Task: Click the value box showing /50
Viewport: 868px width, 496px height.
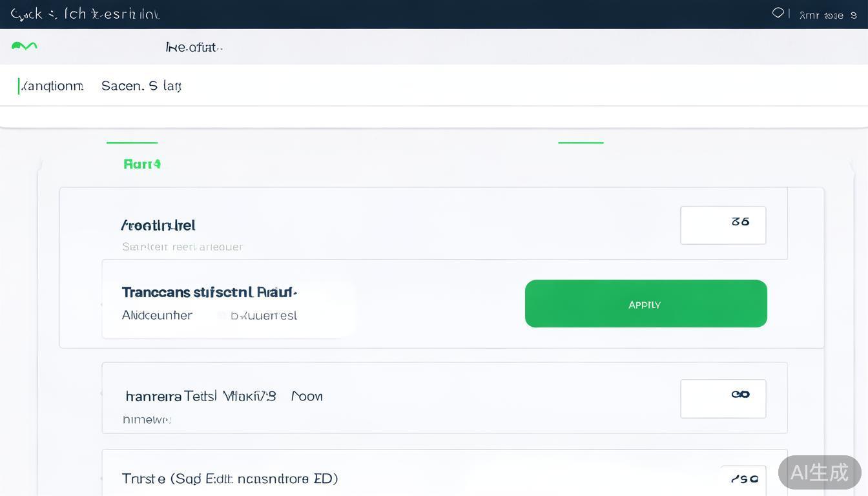Action: pyautogui.click(x=744, y=479)
